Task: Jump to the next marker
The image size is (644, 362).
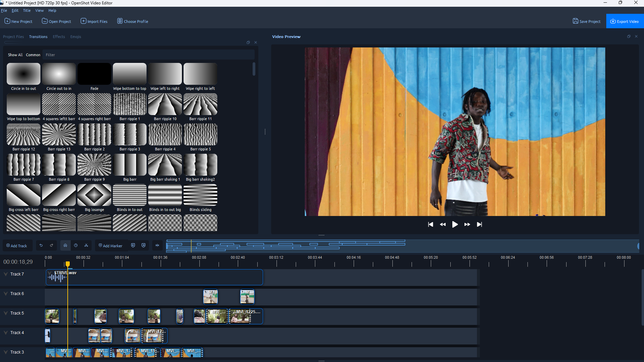Action: coord(143,246)
